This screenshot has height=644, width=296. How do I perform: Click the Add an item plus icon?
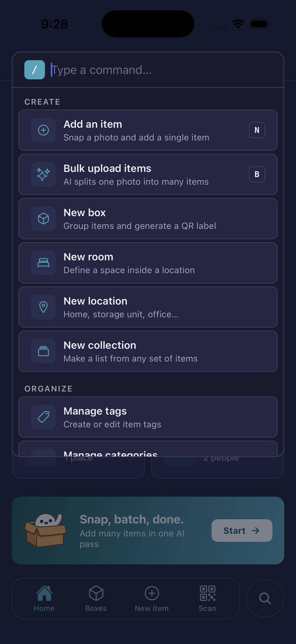43,130
